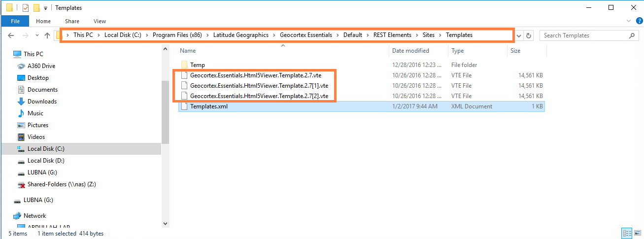Click the Properties quick access icon in title bar

25,7
